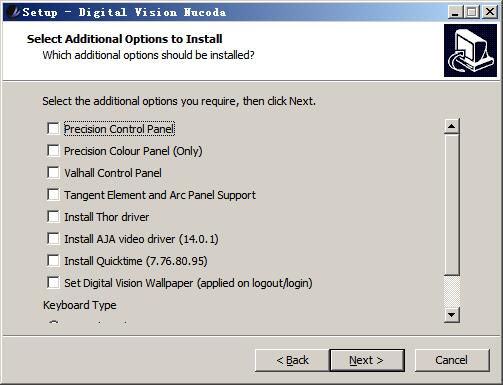Click the disabled maximize button
Screen dimensions: 503x385
pyautogui.click(x=472, y=12)
